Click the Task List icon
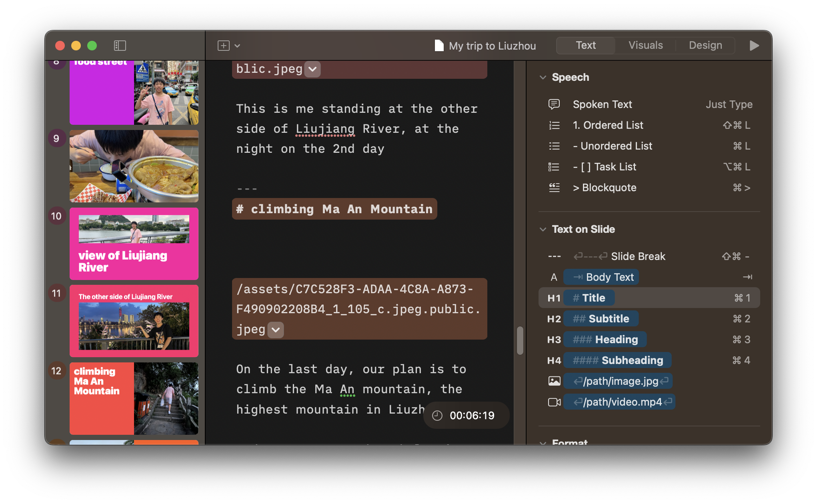Image resolution: width=817 pixels, height=504 pixels. 554,167
